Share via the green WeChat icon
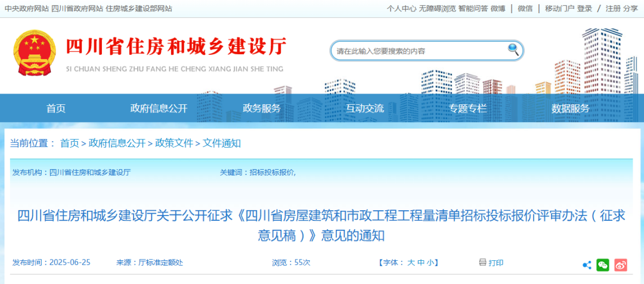 603,265
